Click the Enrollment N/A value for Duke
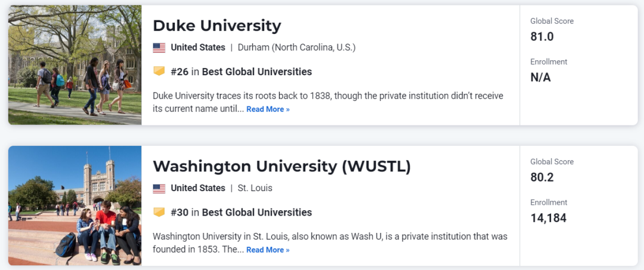 pos(540,78)
